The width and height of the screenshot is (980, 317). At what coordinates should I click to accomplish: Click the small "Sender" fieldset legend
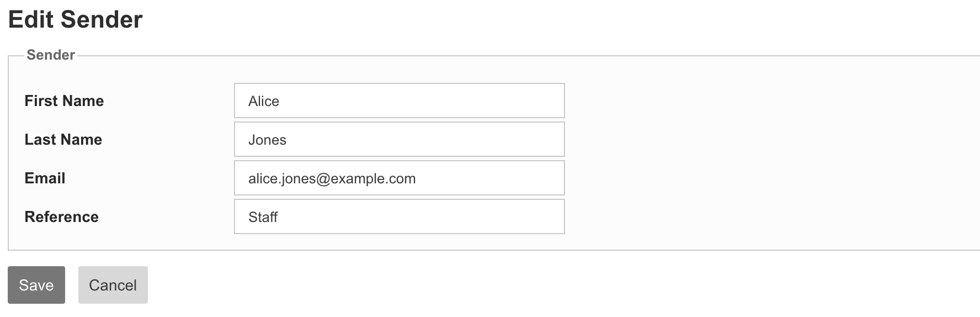[51, 55]
